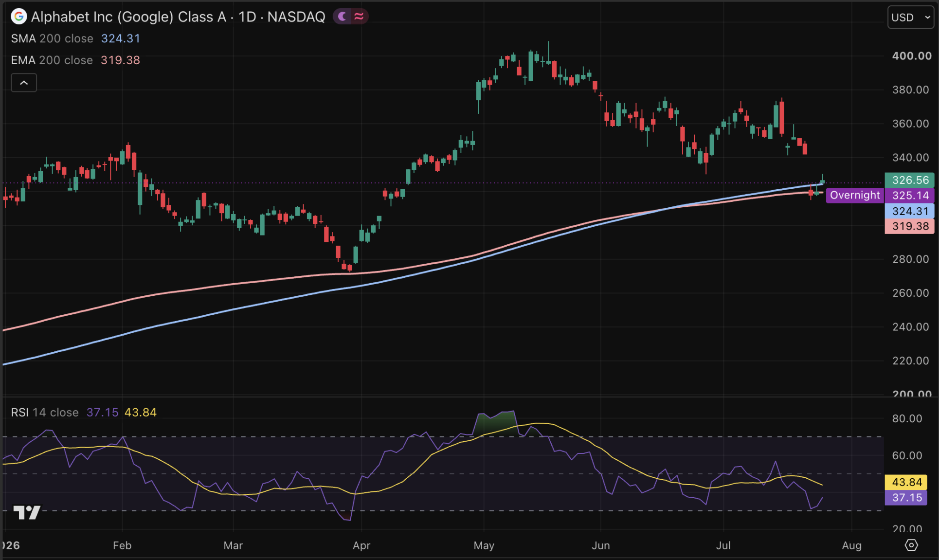Click the Alphabet Inc symbol title

point(178,17)
